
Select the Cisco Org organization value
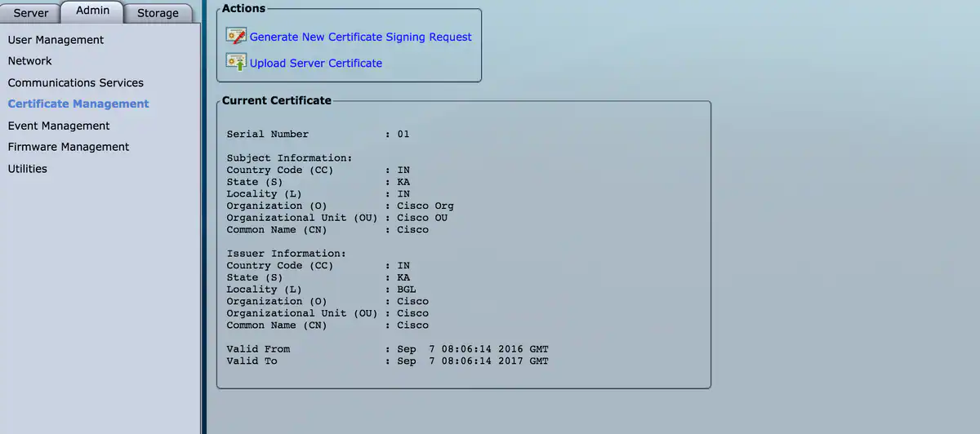click(x=425, y=206)
